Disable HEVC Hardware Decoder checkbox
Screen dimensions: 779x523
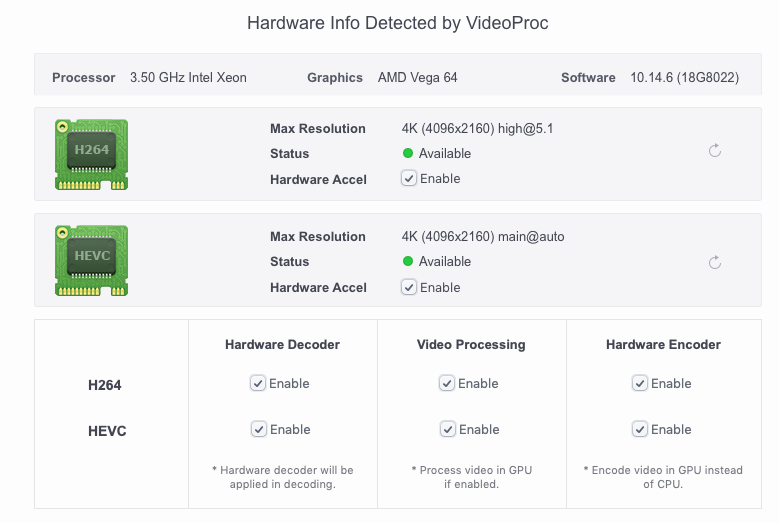[x=258, y=429]
